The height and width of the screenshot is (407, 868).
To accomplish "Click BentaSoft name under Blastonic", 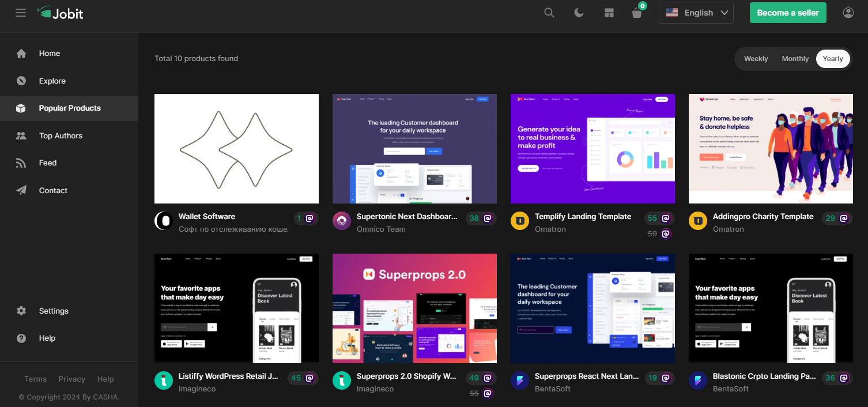I will tap(731, 389).
